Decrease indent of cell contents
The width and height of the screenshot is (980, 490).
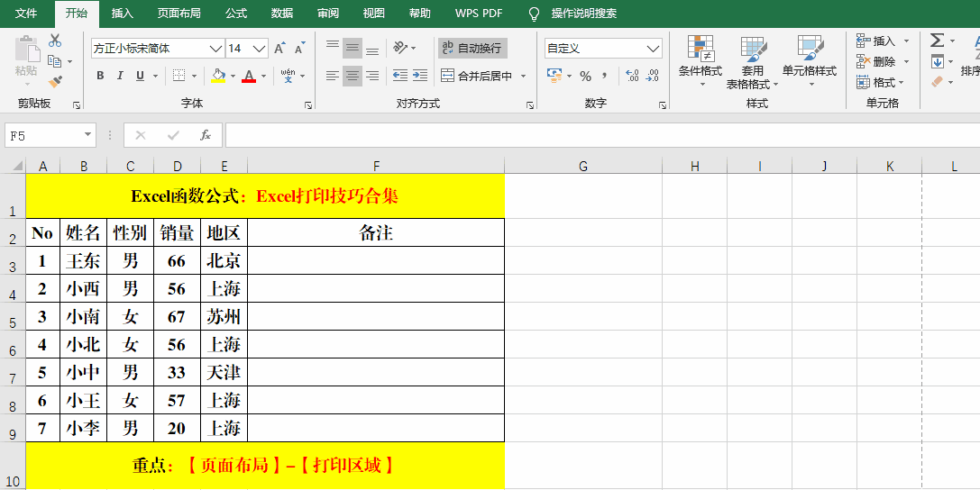[400, 76]
